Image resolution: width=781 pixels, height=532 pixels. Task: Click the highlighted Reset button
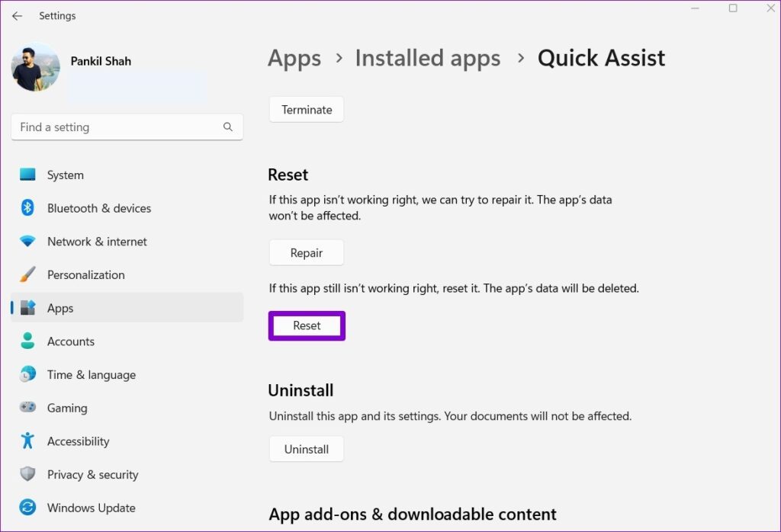(x=306, y=325)
